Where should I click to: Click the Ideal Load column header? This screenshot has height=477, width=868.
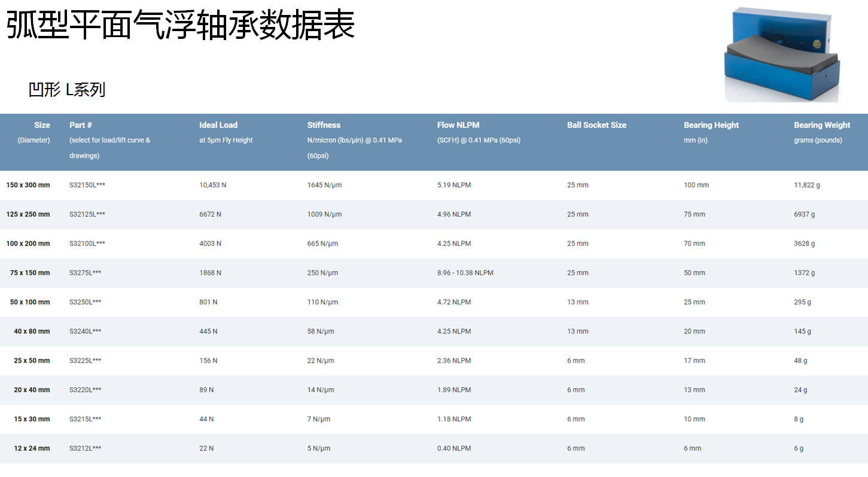[x=218, y=125]
